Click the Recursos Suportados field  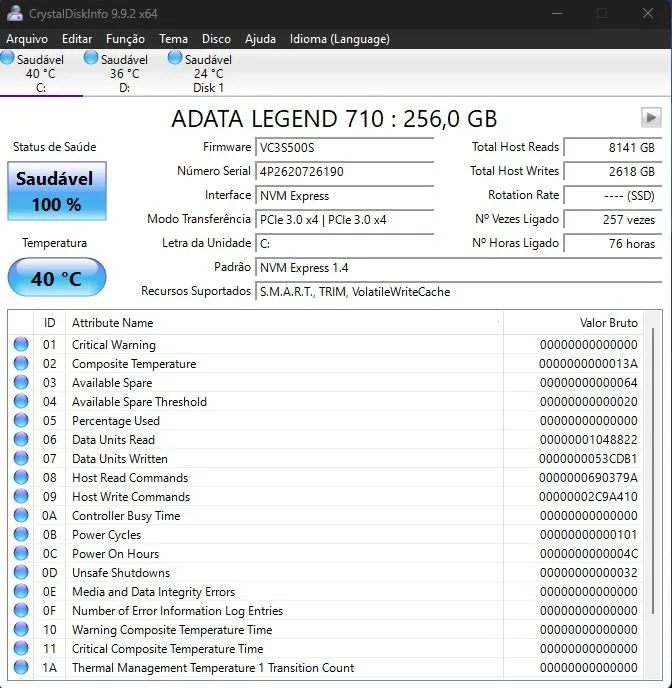click(x=458, y=292)
